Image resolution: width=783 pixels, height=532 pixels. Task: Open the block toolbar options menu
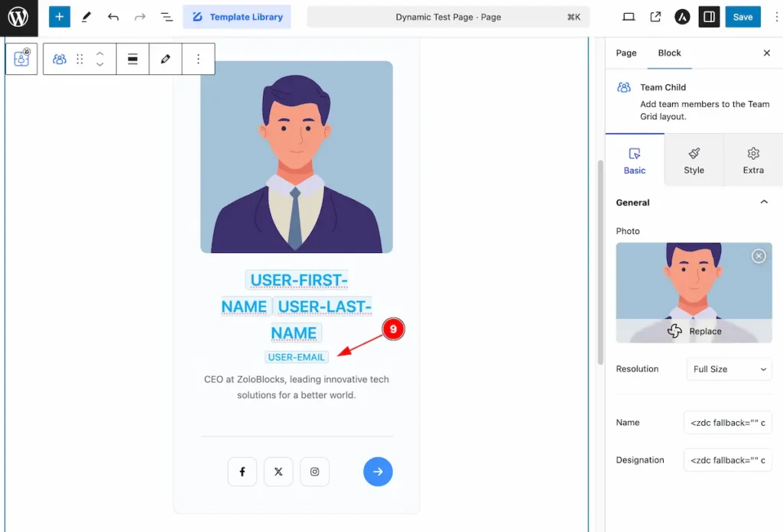198,59
